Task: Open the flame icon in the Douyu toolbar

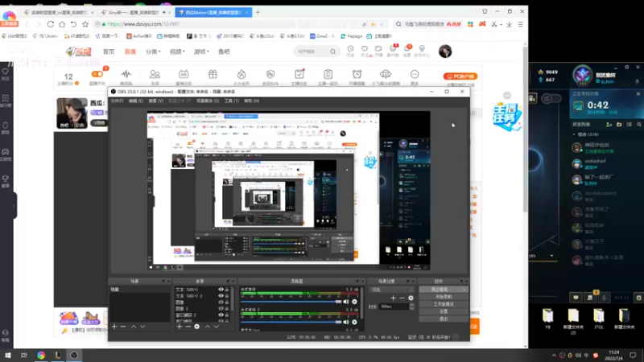Action: (242, 74)
